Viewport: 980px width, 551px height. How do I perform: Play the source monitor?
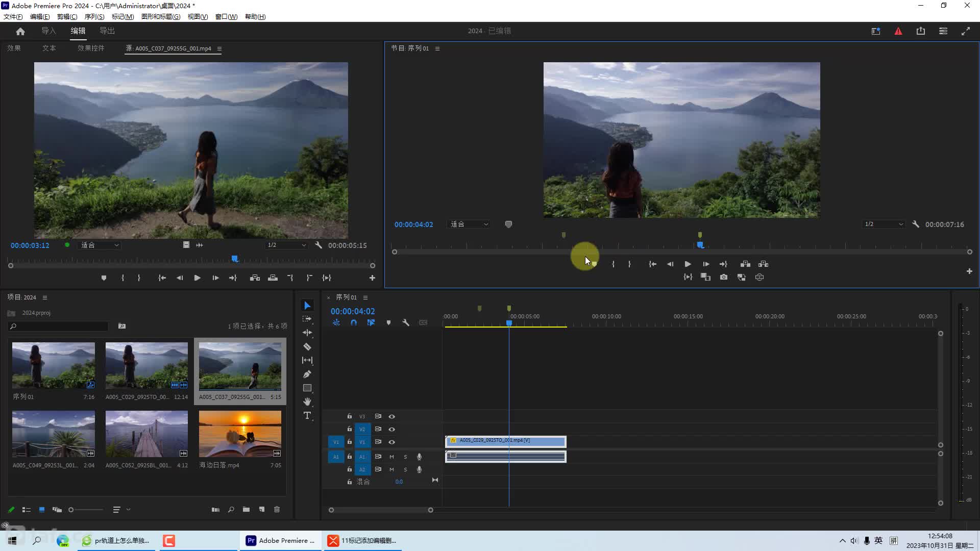click(x=197, y=278)
